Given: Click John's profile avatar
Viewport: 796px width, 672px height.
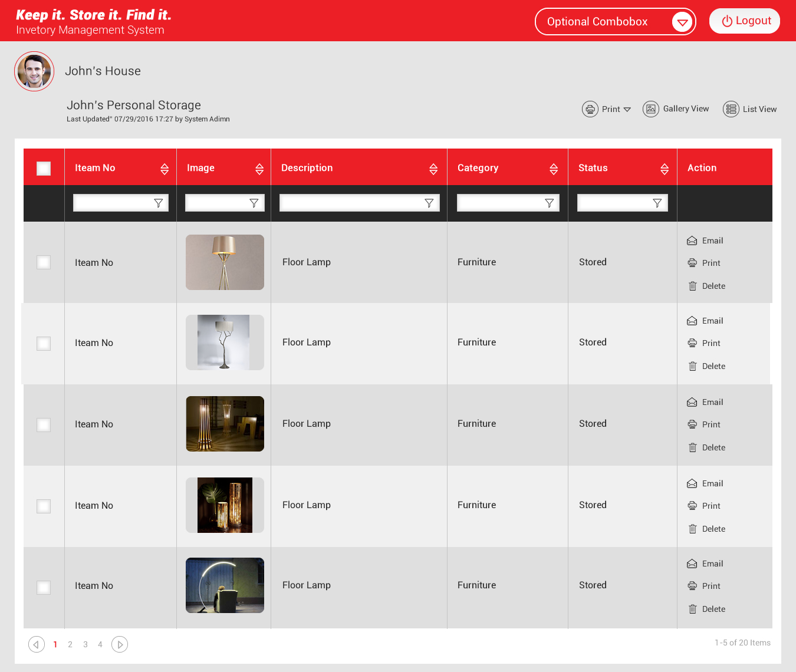Looking at the screenshot, I should pyautogui.click(x=34, y=71).
